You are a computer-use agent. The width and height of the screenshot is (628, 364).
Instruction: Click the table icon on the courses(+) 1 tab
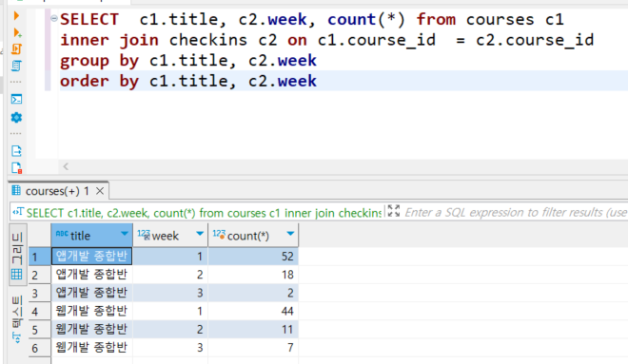16,190
